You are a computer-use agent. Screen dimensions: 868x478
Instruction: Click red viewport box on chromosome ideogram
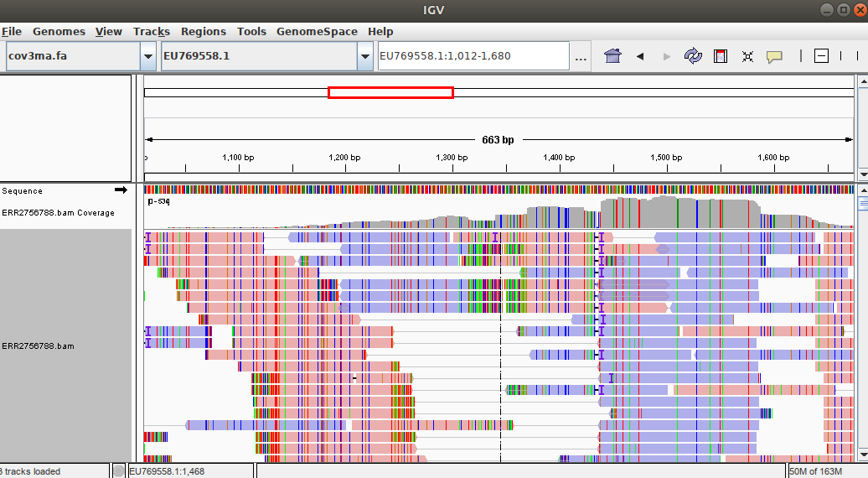click(x=390, y=92)
